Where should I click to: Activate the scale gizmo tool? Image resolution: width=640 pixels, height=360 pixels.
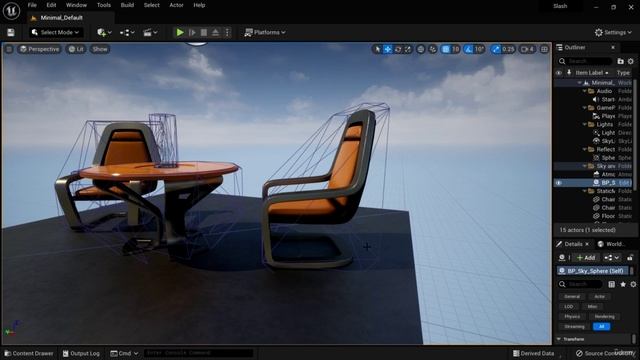point(407,49)
